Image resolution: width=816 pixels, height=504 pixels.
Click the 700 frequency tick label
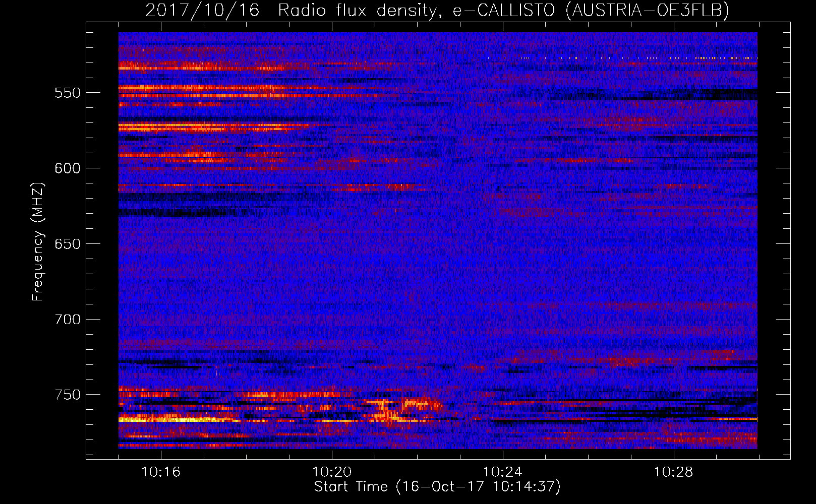point(68,320)
